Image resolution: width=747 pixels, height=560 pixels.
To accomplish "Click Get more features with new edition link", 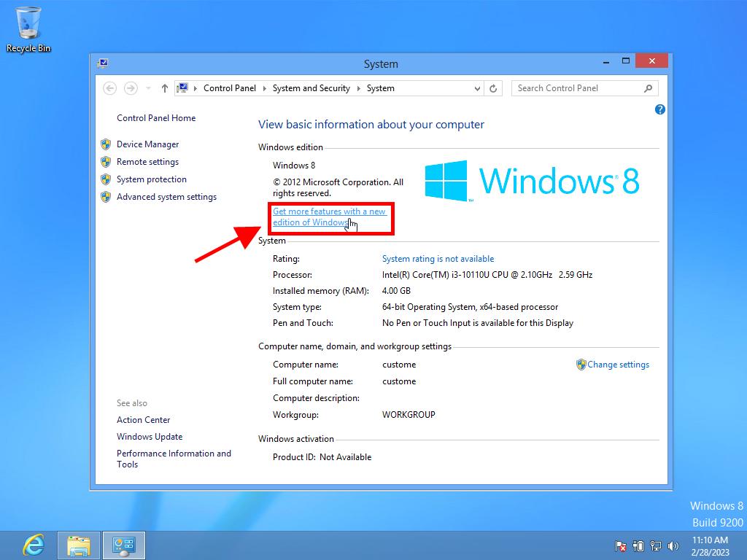I will [x=328, y=217].
